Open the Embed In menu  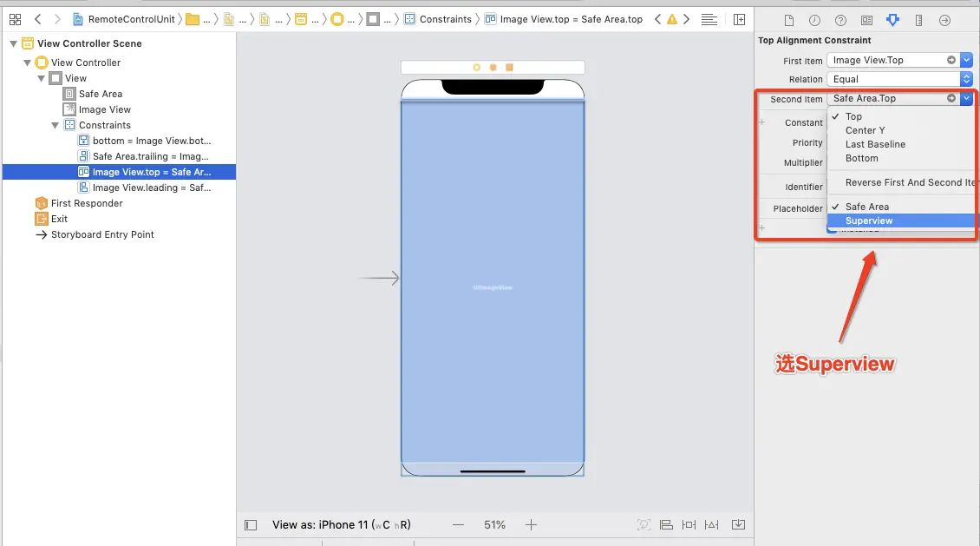[x=738, y=524]
